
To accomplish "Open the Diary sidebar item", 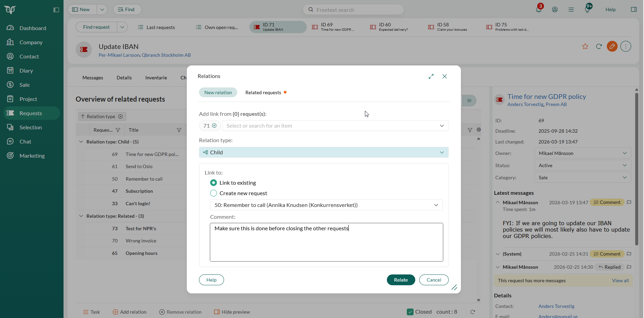I will click(x=26, y=71).
